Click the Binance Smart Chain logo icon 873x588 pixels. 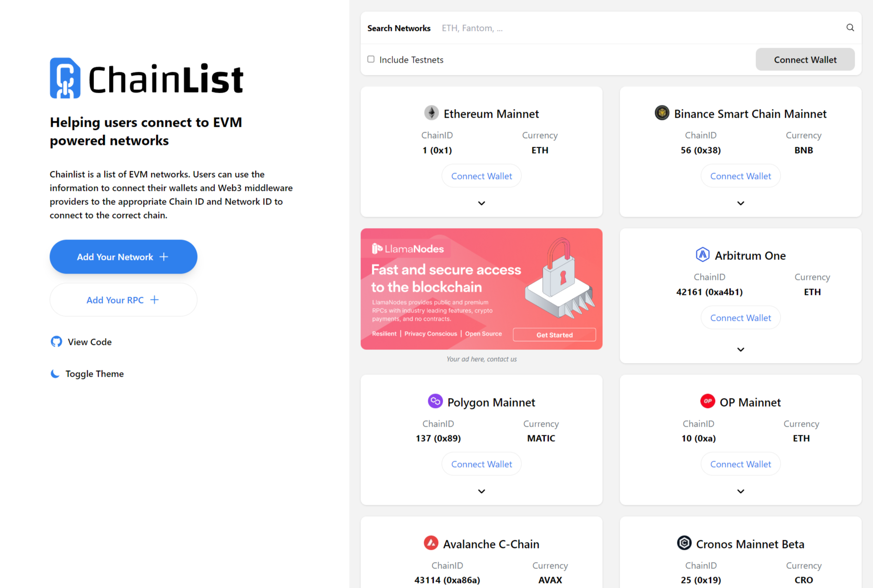(662, 113)
